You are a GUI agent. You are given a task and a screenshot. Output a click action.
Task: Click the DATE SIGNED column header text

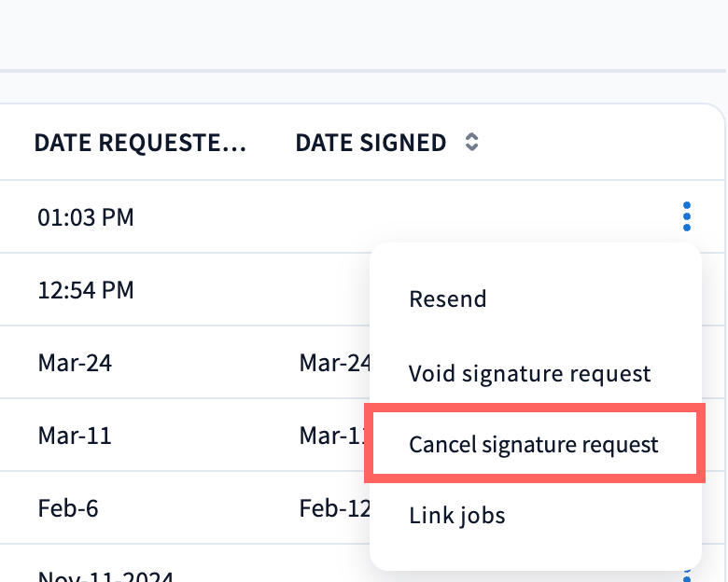tap(371, 143)
